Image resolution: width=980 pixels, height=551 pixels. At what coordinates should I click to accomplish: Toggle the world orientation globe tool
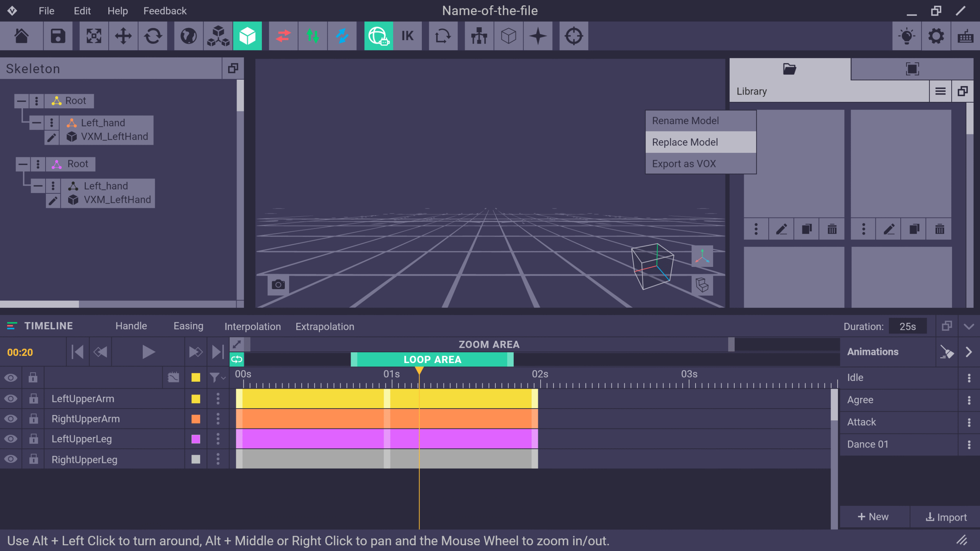click(188, 36)
